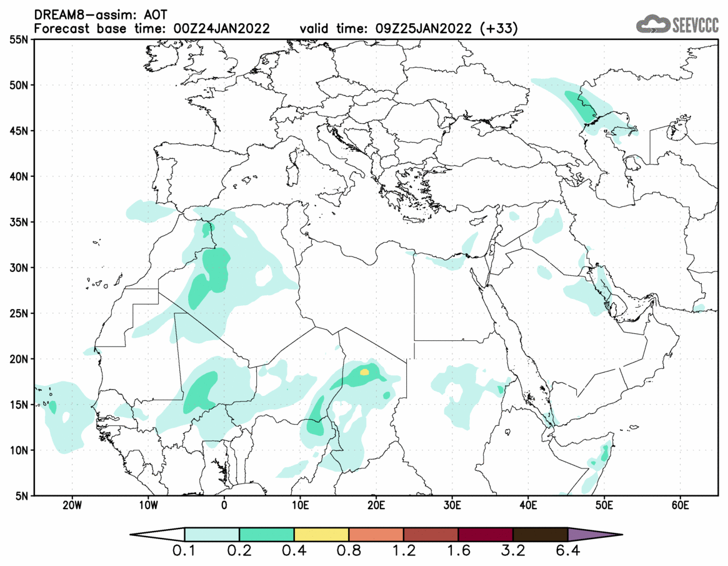Click the '30E' longitude axis label
The image size is (728, 566).
(452, 505)
